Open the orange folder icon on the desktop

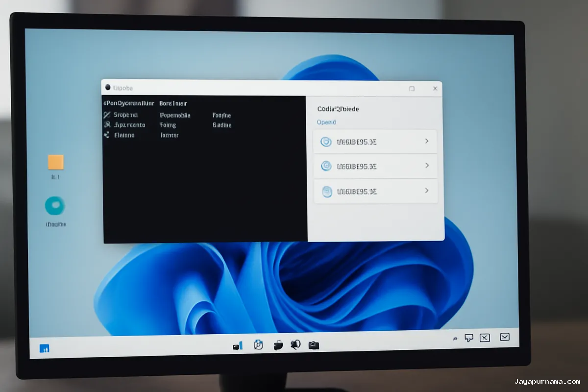click(56, 162)
